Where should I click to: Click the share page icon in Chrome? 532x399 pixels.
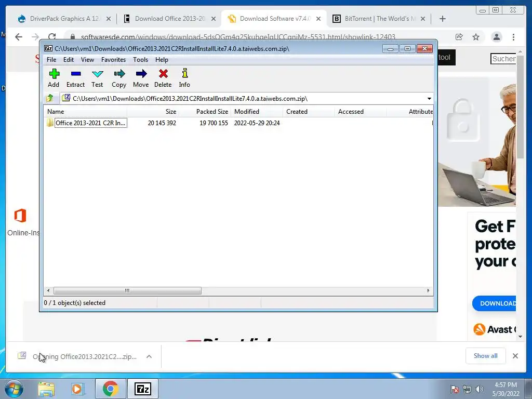pos(459,37)
